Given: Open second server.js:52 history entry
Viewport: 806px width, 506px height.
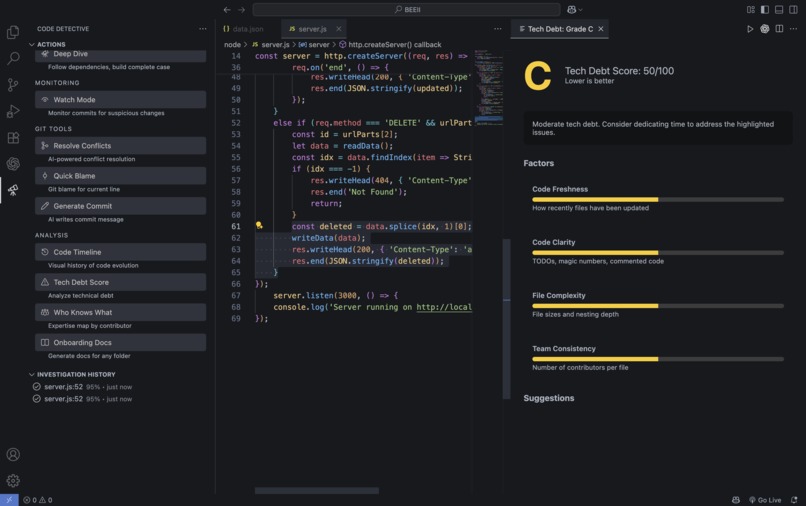Looking at the screenshot, I should click(82, 399).
